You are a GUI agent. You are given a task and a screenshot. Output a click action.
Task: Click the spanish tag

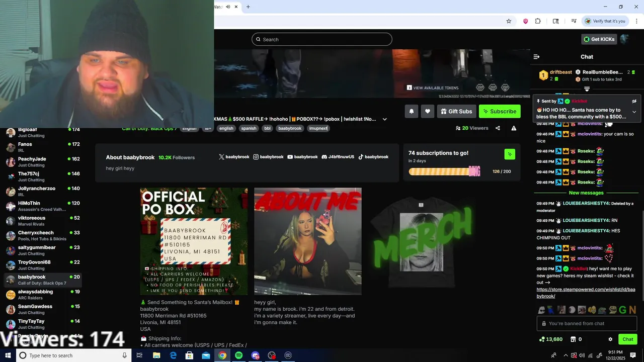click(x=249, y=128)
